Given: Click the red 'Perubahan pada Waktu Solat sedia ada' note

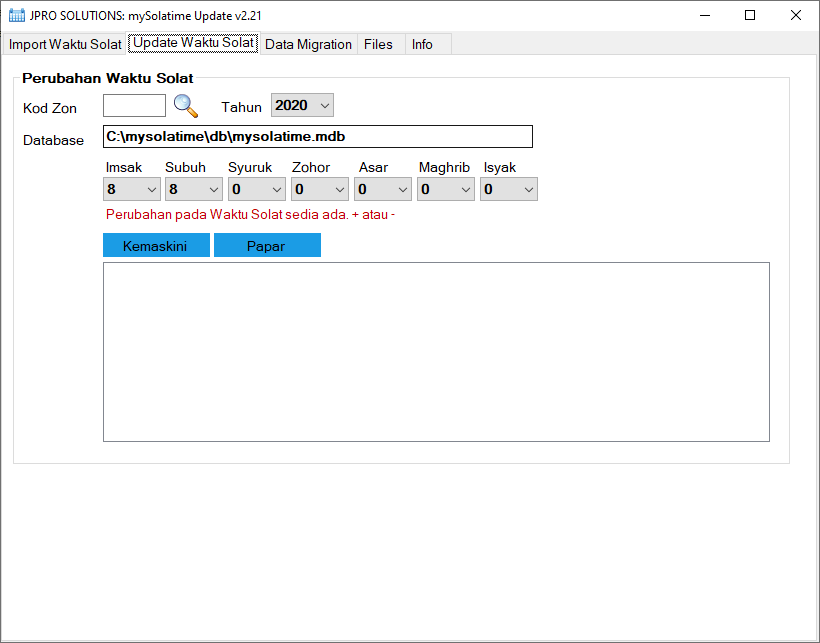Looking at the screenshot, I should pos(250,215).
